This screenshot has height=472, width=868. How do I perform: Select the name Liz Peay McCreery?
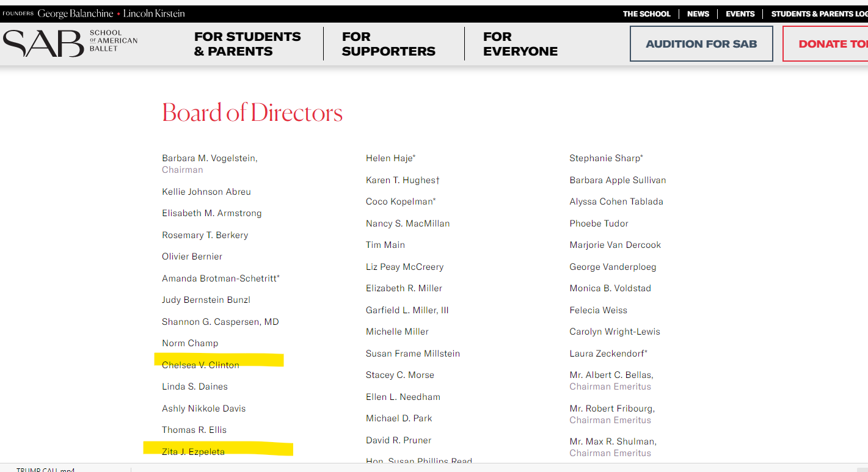tap(405, 267)
